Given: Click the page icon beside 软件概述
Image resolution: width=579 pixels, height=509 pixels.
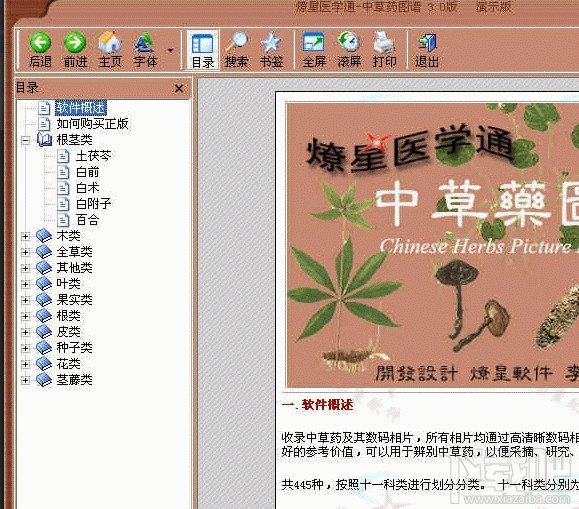Looking at the screenshot, I should click(44, 108).
